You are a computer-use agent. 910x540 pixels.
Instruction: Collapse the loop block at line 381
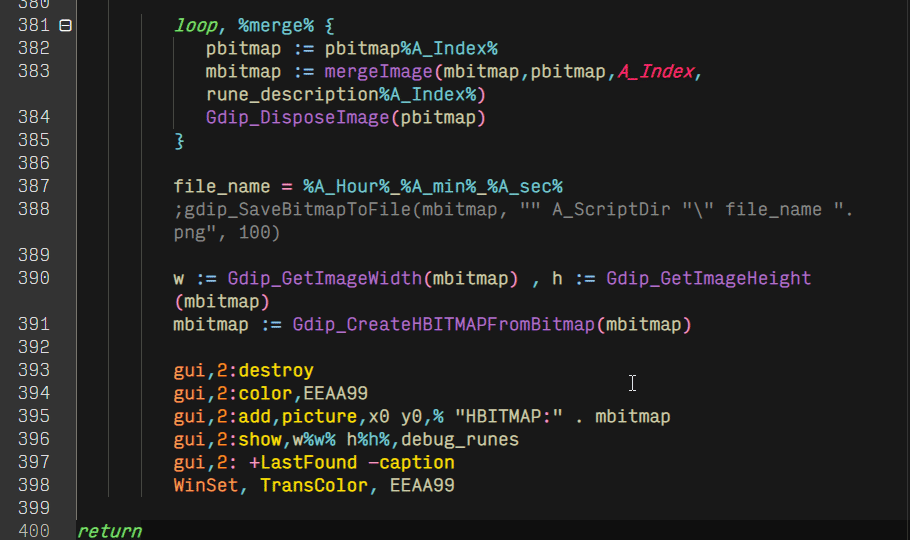pos(66,26)
